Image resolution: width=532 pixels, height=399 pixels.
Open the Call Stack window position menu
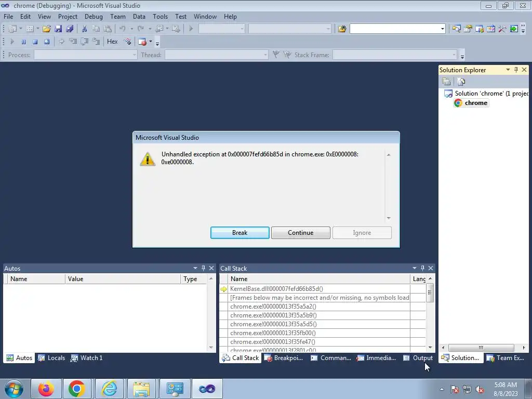(x=414, y=268)
